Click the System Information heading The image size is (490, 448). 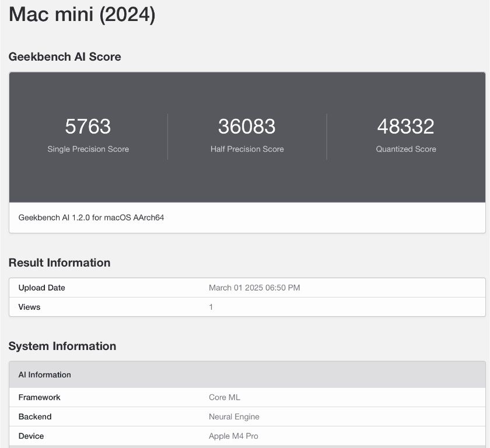pyautogui.click(x=62, y=346)
